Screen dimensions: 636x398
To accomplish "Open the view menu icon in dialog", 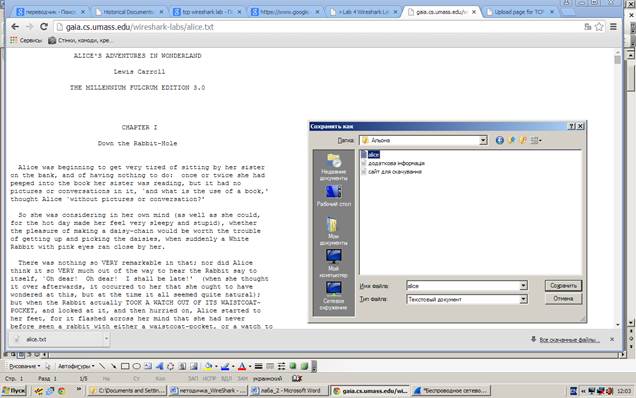I will 536,140.
